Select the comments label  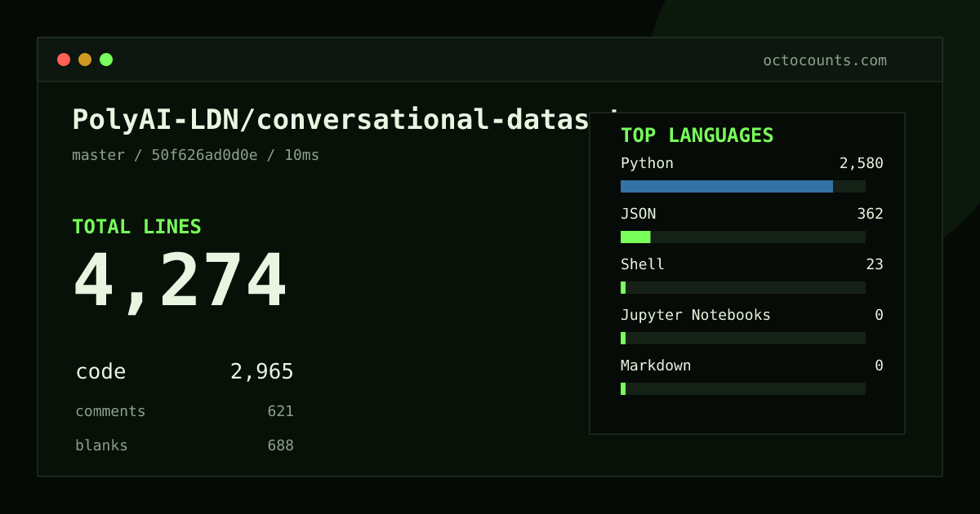click(x=110, y=411)
